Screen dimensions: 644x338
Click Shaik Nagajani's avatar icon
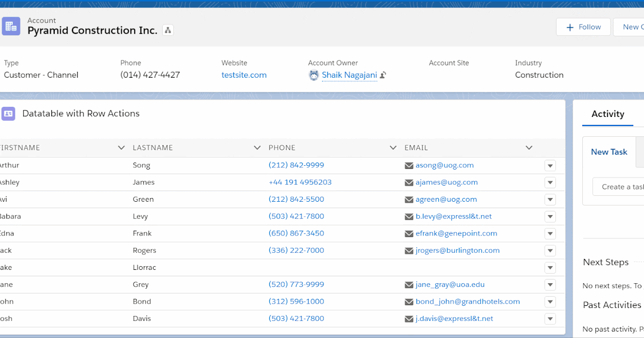313,75
